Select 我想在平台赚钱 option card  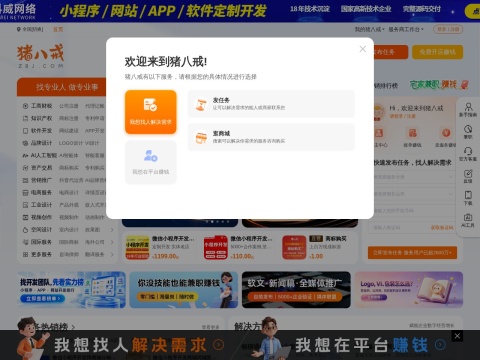(151, 162)
